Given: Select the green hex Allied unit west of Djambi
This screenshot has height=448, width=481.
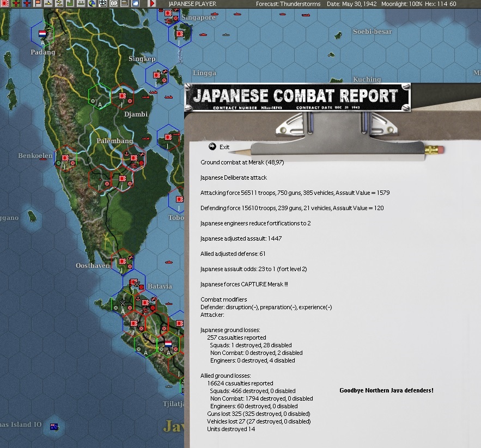Looking at the screenshot, I should coord(93,101).
